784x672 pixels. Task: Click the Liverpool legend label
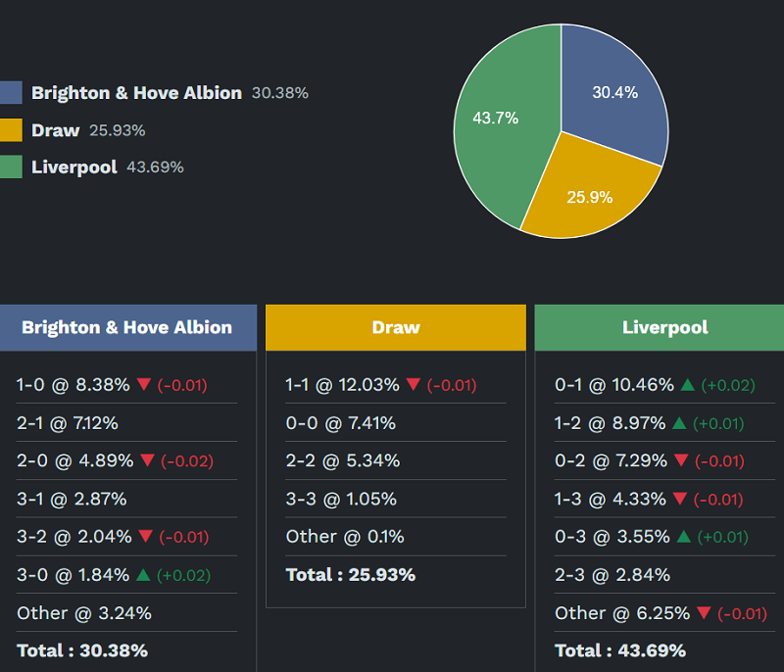pos(74,167)
